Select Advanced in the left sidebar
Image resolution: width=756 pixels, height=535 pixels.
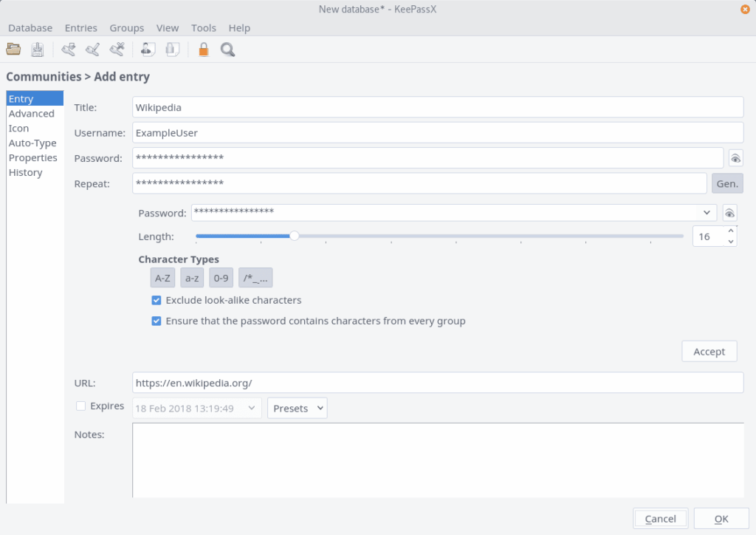tap(32, 114)
